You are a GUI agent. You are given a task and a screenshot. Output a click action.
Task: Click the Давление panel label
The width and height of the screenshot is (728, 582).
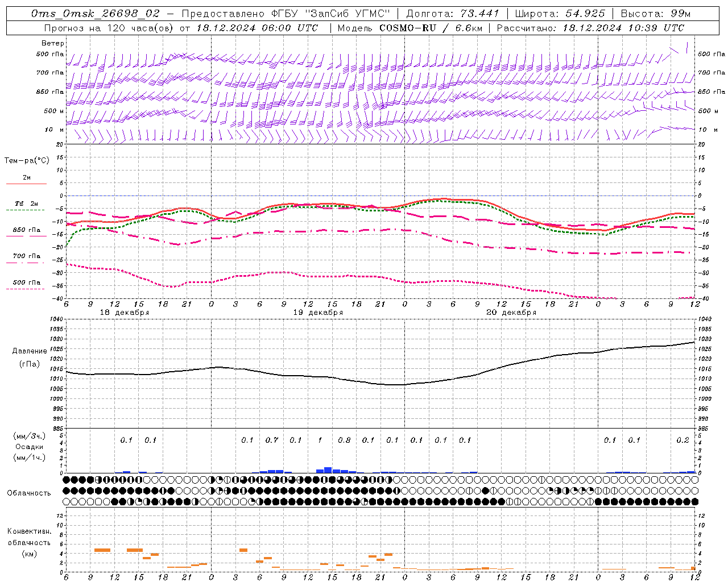30,351
